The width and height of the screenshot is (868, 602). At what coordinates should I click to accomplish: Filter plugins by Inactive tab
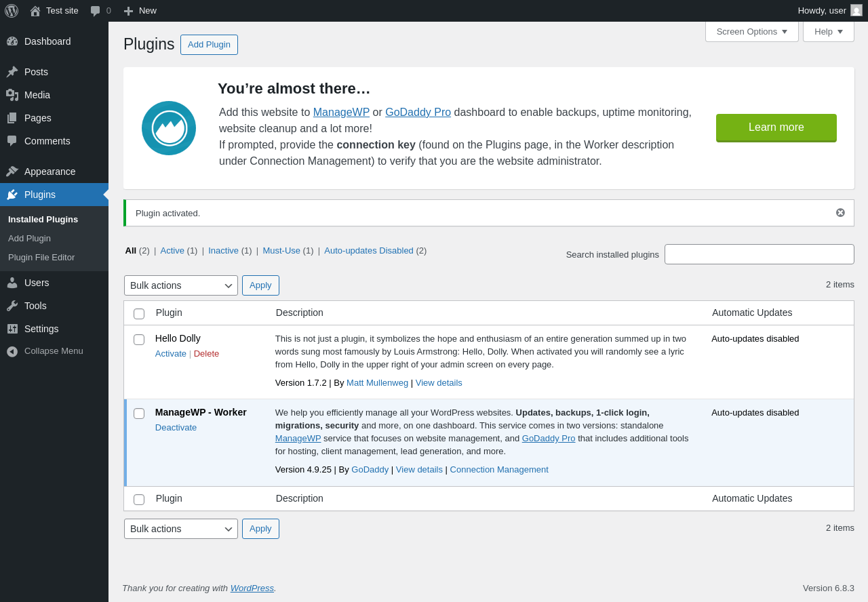[223, 251]
